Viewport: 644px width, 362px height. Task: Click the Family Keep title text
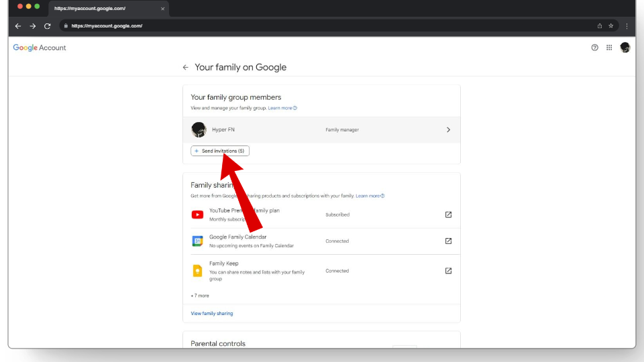224,263
